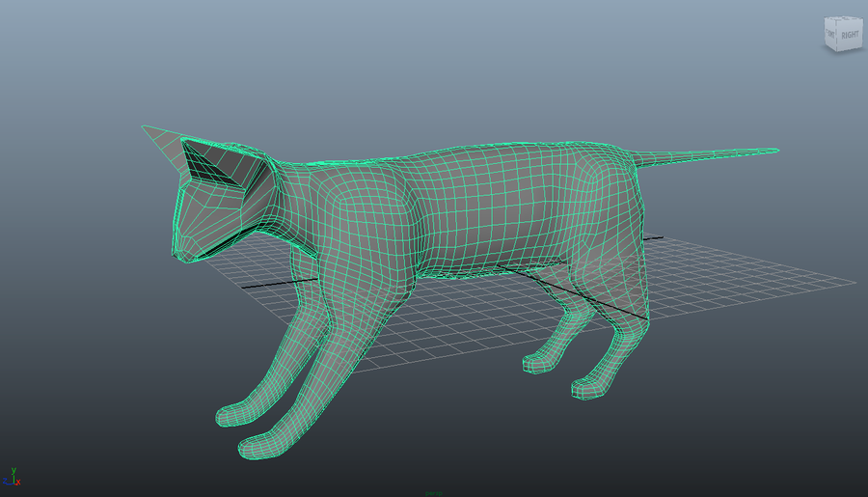Click the XYZ axis indicator in the viewport corner
Image resolution: width=868 pixels, height=497 pixels.
12,478
